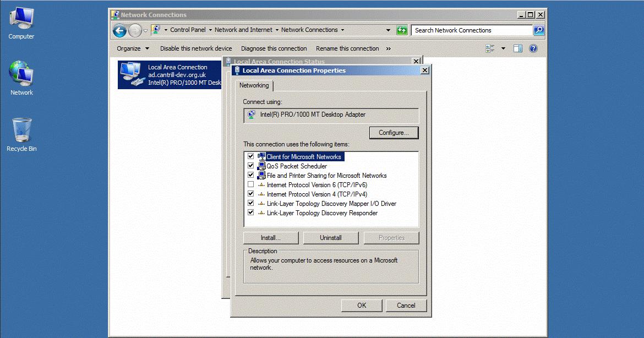Uncheck QoS Packet Scheduler
The height and width of the screenshot is (338, 644).
251,166
